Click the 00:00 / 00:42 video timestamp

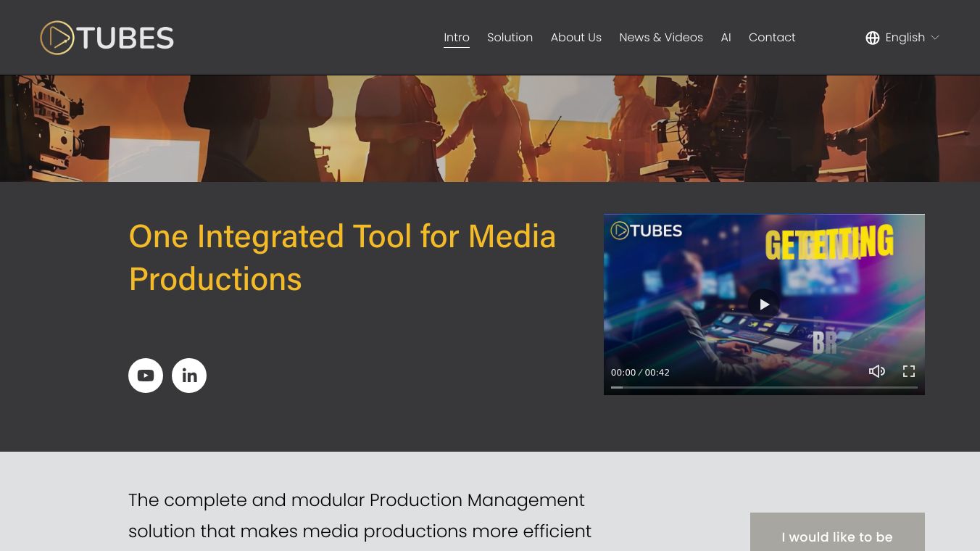(640, 373)
